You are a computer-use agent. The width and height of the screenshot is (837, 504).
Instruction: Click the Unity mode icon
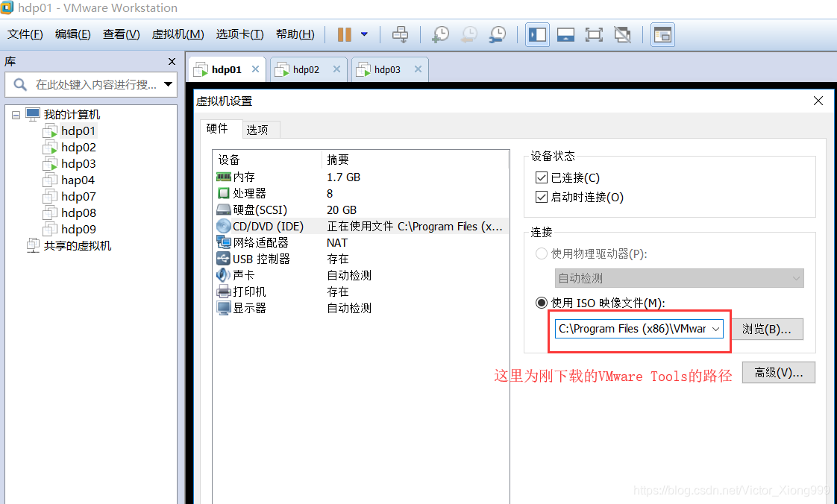(x=622, y=34)
